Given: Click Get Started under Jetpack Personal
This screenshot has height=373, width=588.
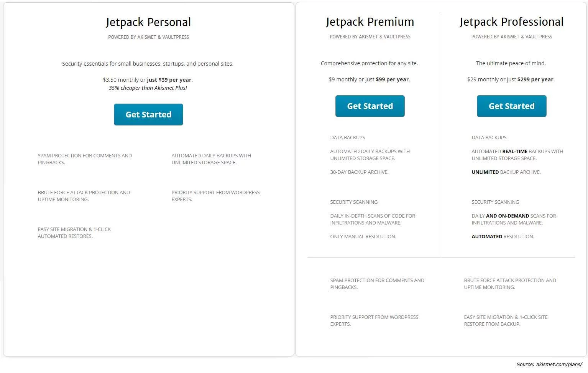Looking at the screenshot, I should [148, 114].
